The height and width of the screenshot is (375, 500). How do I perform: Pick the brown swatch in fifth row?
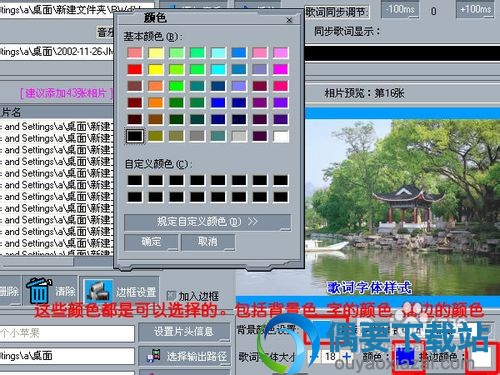pos(156,119)
